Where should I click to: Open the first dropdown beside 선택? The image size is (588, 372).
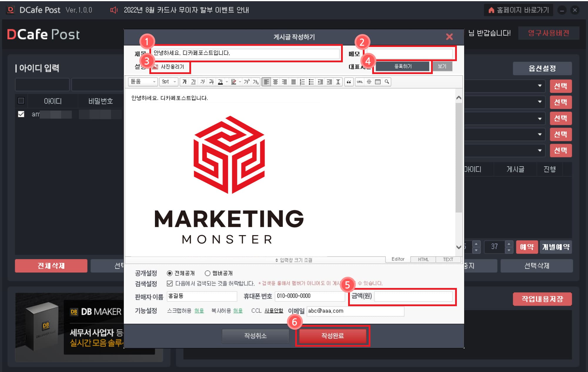pyautogui.click(x=540, y=86)
